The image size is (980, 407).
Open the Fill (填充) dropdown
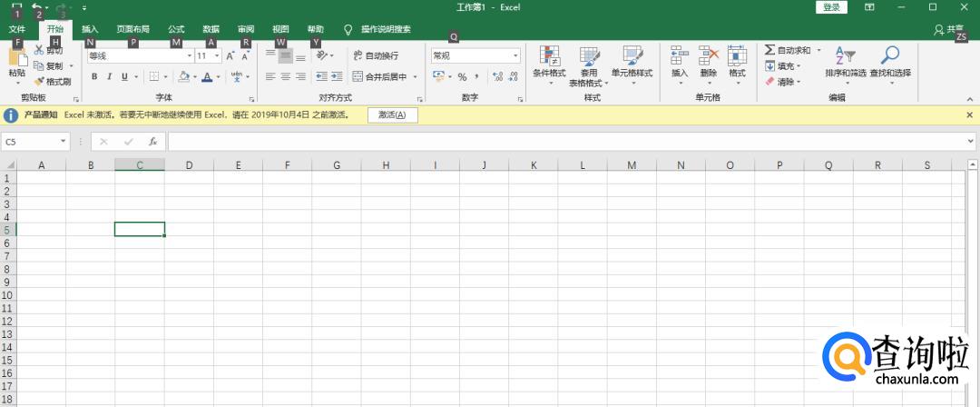tap(783, 65)
